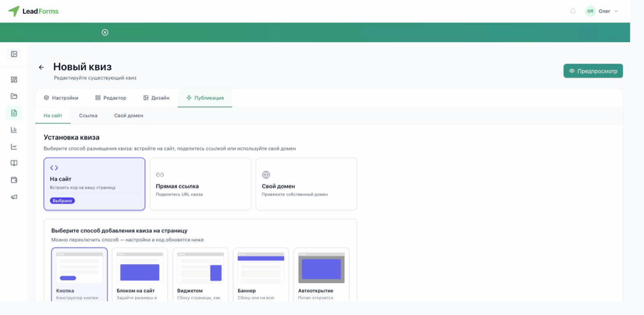This screenshot has width=644, height=315.
Task: Open the wallet billing icon
Action: (14, 180)
